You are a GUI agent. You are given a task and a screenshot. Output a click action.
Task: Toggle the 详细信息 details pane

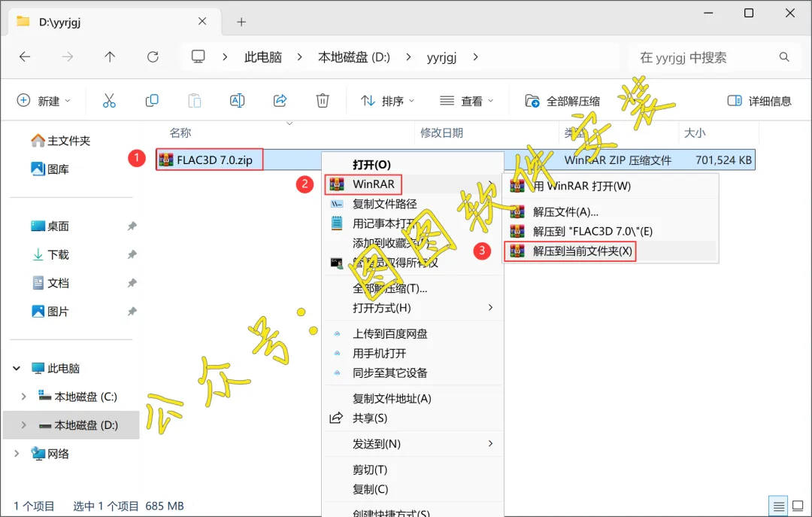[x=759, y=101]
